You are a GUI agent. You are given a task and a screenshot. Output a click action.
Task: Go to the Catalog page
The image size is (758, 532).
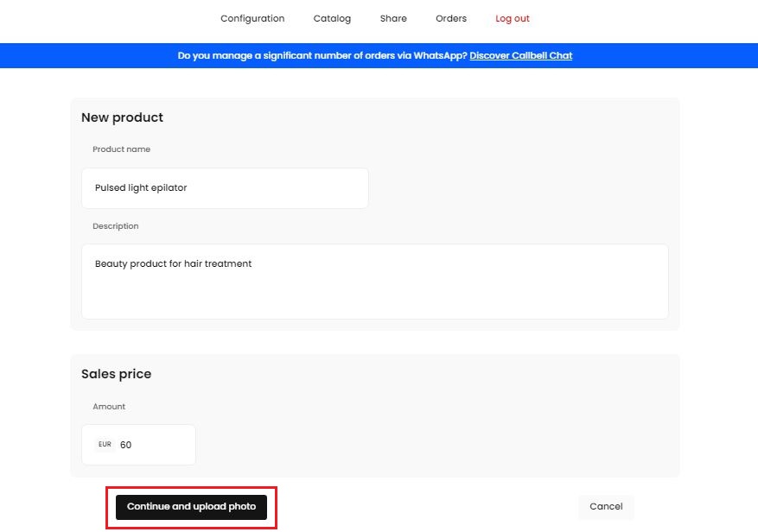coord(332,19)
